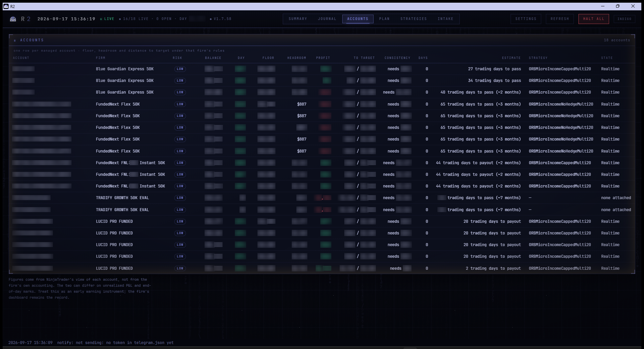The height and width of the screenshot is (349, 644).
Task: Click the Estimate column header
Action: [x=511, y=58]
